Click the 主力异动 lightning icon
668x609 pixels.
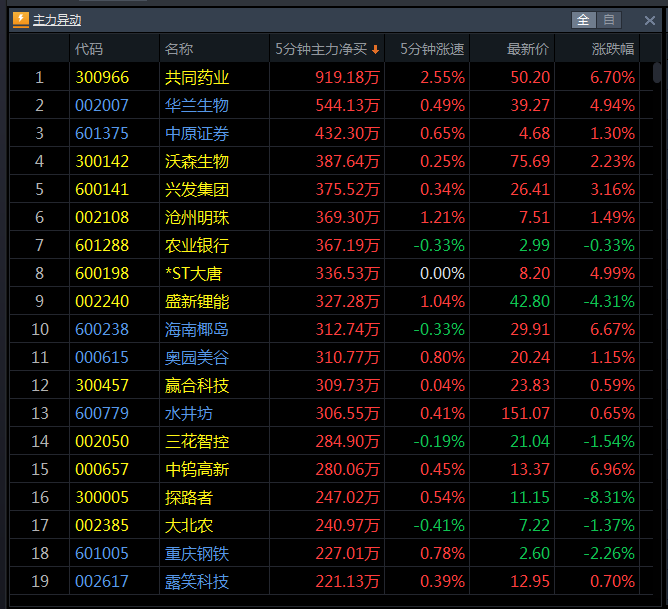[20, 20]
